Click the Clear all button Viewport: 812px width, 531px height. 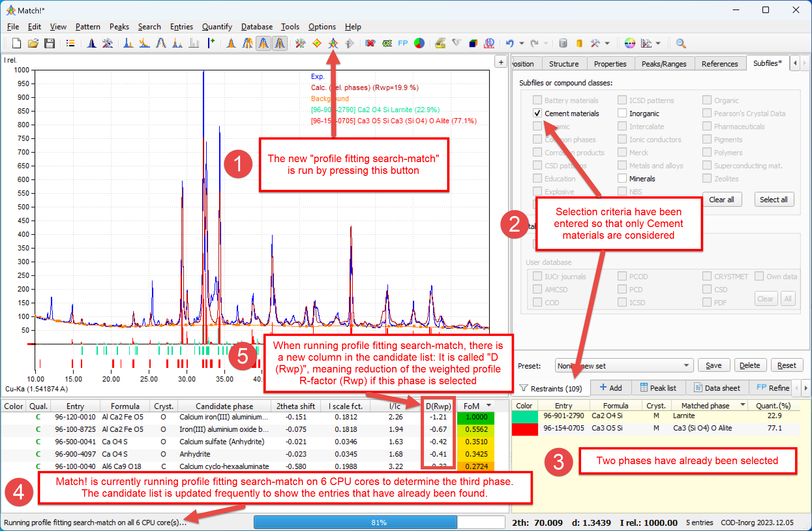722,199
